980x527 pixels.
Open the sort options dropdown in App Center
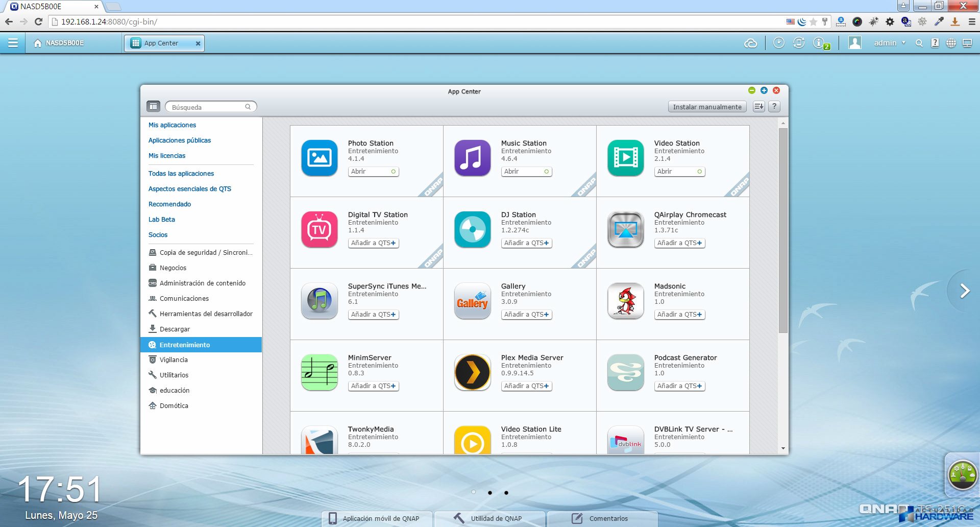click(759, 107)
